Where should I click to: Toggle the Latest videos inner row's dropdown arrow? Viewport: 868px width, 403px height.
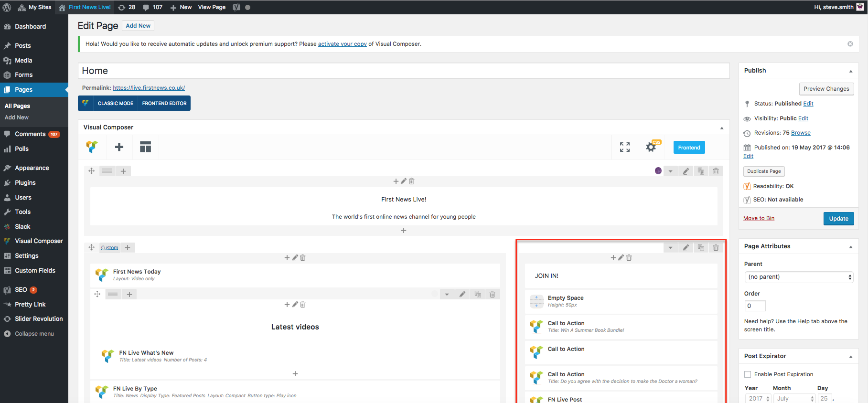[x=447, y=294]
